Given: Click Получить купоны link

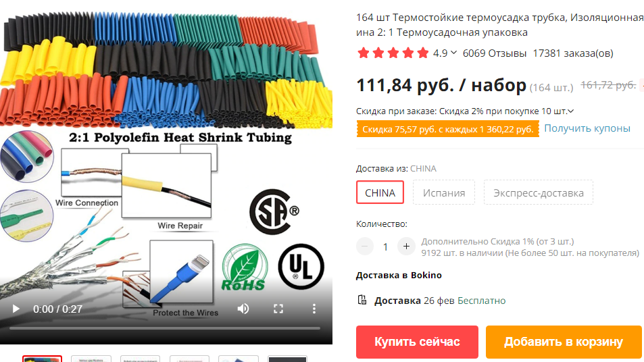Looking at the screenshot, I should click(587, 128).
